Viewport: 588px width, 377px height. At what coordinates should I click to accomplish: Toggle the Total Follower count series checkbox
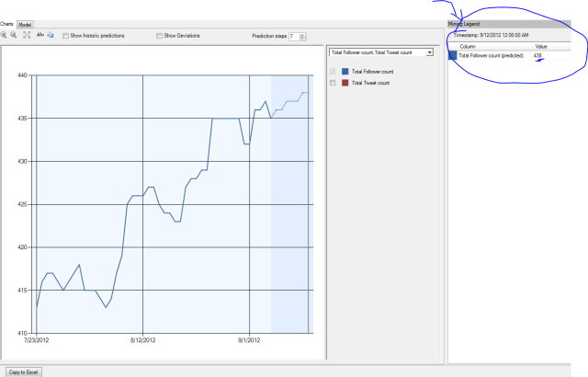click(x=333, y=72)
